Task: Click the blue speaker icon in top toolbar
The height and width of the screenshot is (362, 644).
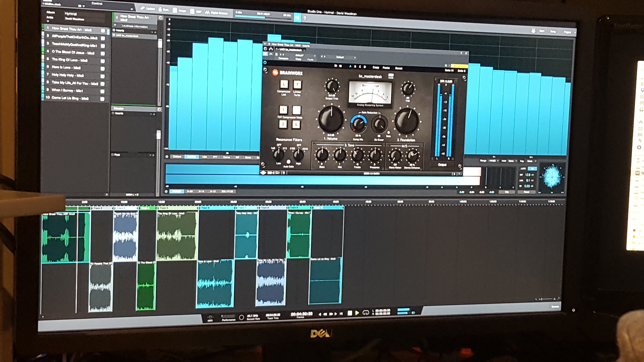Action: point(297,17)
